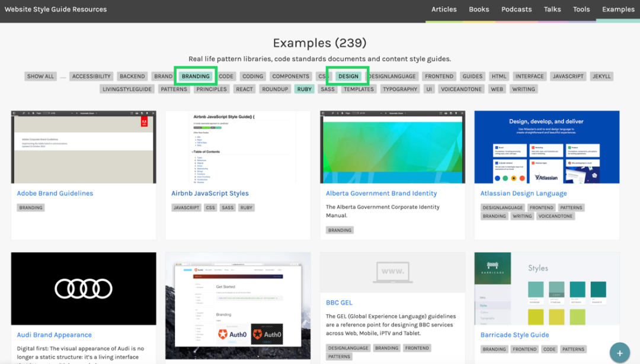The height and width of the screenshot is (364, 640).
Task: Switch to the Tools page
Action: tap(581, 9)
